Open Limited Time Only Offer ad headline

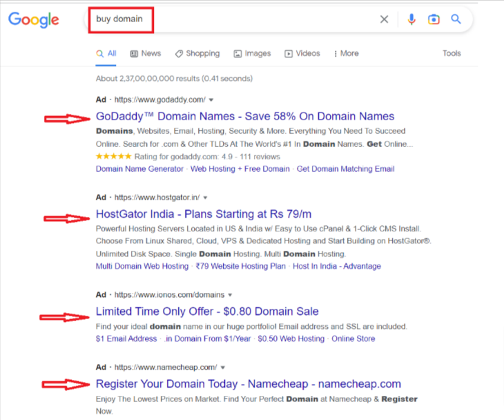coord(207,312)
